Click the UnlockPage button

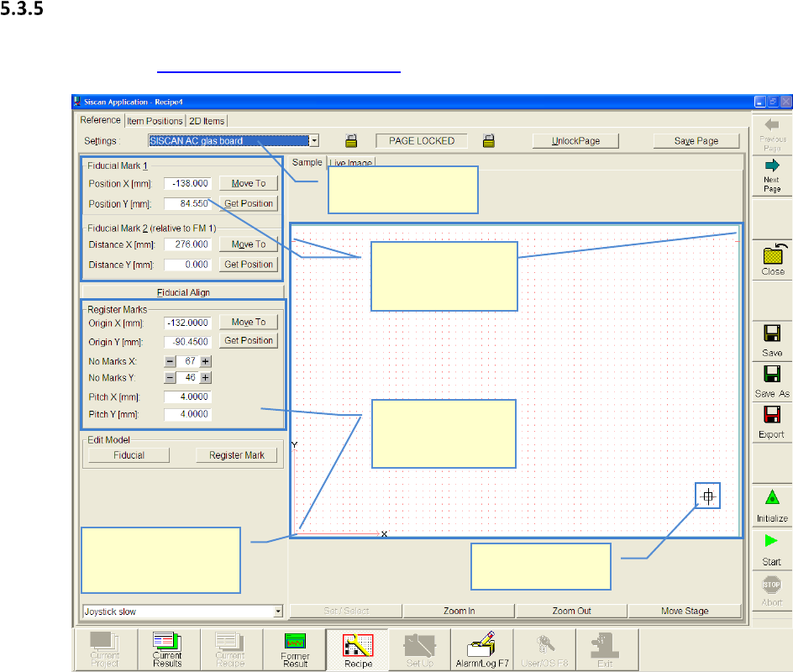(x=575, y=140)
